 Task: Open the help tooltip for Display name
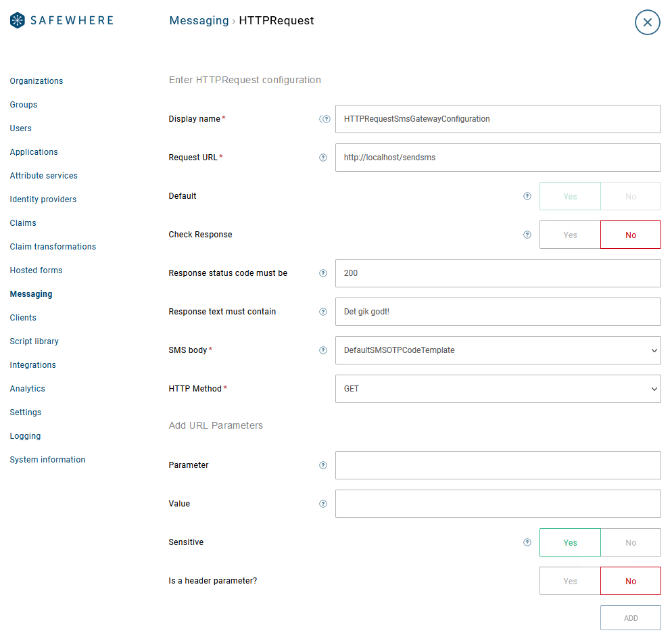pos(325,118)
